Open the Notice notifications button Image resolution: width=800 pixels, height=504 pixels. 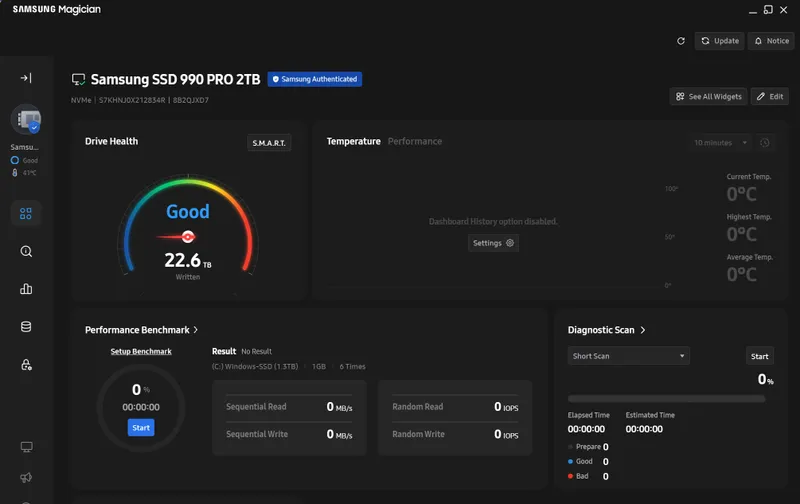coord(771,41)
